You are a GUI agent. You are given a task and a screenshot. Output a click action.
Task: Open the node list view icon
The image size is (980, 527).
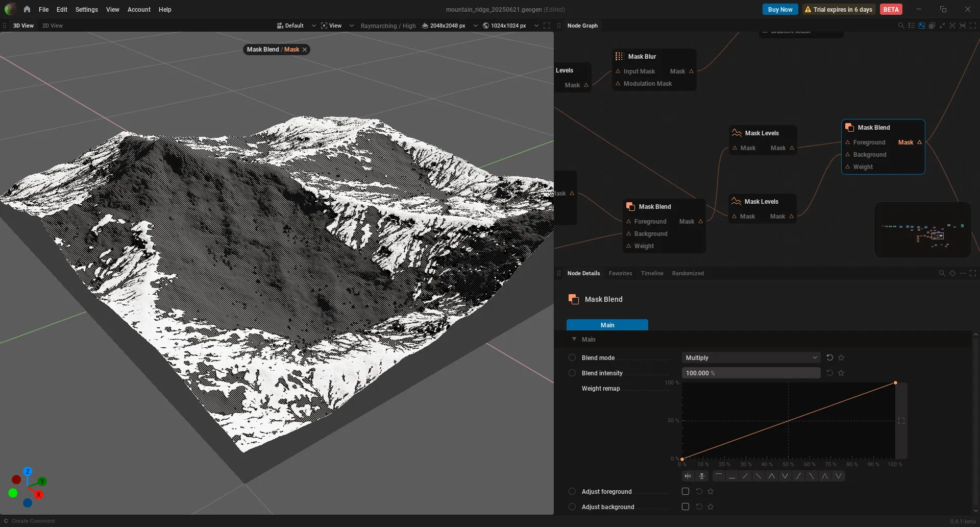[x=912, y=26]
